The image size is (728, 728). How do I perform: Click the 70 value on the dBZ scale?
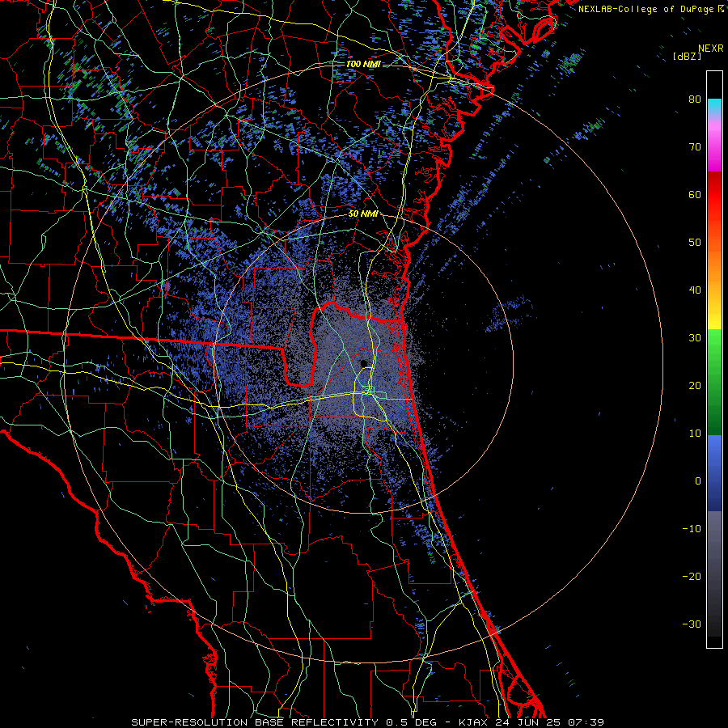pos(695,146)
